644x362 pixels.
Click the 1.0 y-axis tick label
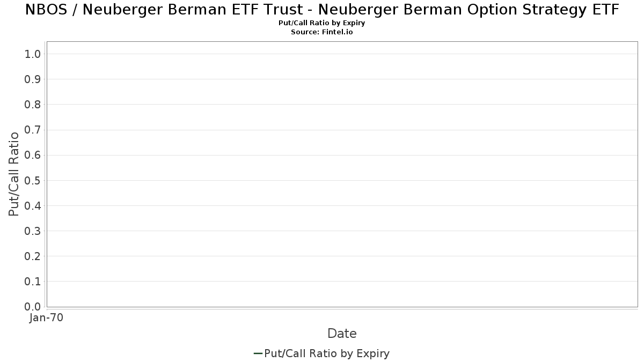pos(33,54)
